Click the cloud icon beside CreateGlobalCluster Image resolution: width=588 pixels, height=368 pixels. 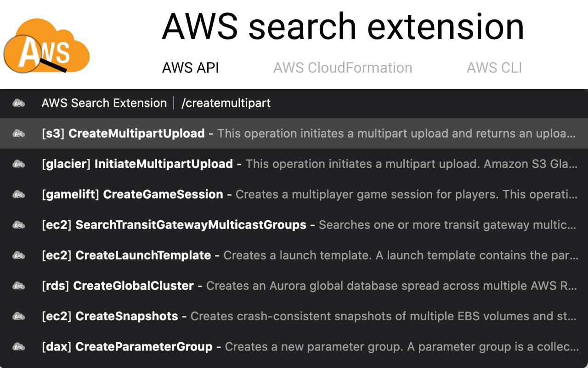[x=19, y=286]
